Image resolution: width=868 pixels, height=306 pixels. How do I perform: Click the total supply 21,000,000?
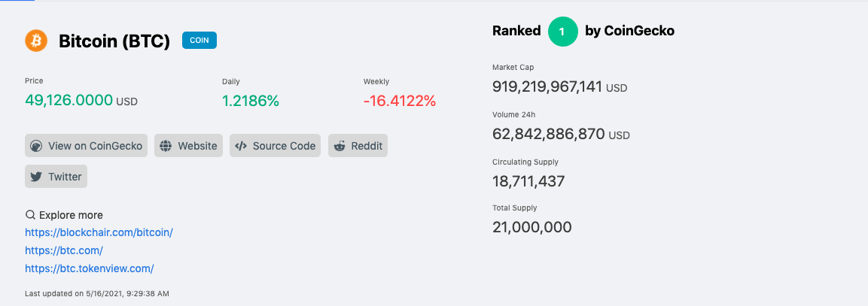[x=532, y=227]
